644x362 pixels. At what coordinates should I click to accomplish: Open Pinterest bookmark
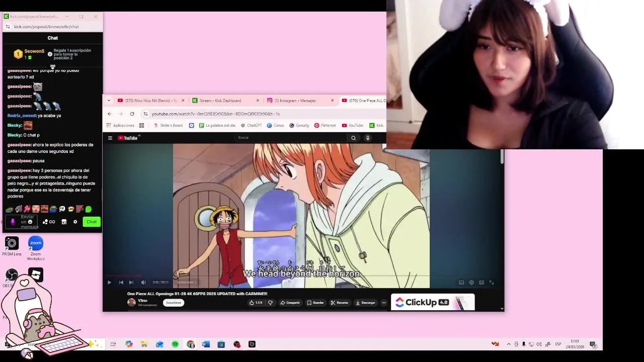click(x=325, y=125)
